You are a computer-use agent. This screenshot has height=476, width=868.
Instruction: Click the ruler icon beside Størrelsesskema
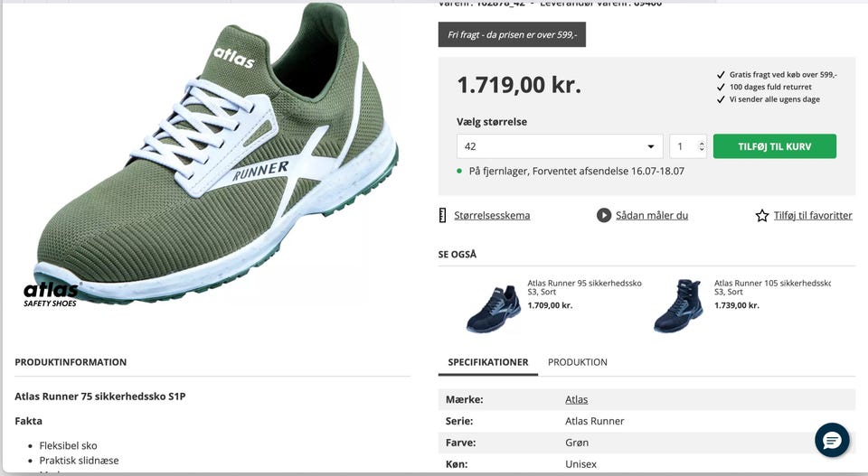[x=442, y=216]
